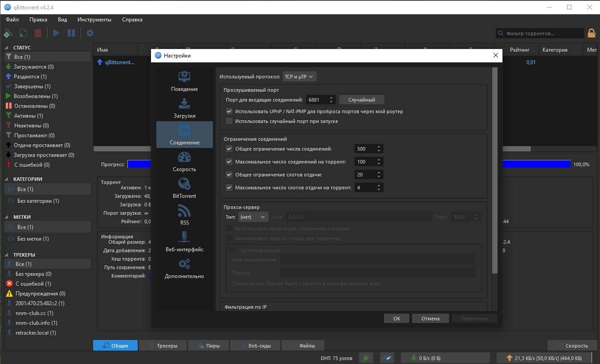The width and height of the screenshot is (600, 364).
Task: Switch to the Файлы tab
Action: click(303, 345)
